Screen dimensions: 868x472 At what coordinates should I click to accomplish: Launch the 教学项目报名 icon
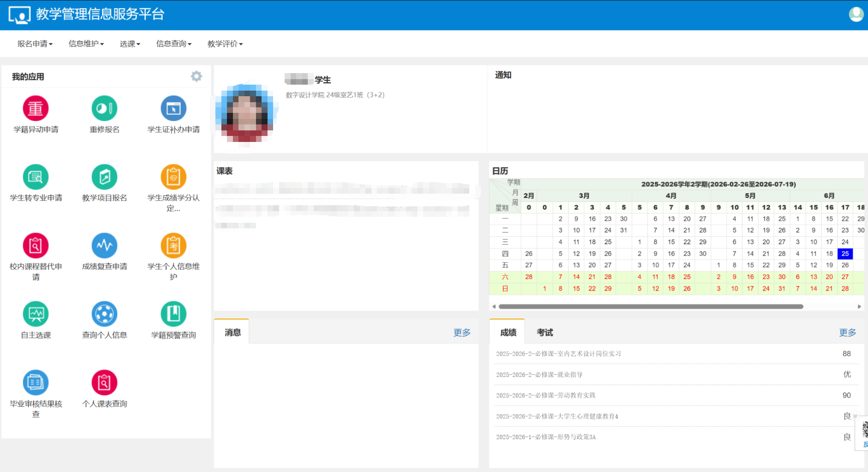point(104,177)
